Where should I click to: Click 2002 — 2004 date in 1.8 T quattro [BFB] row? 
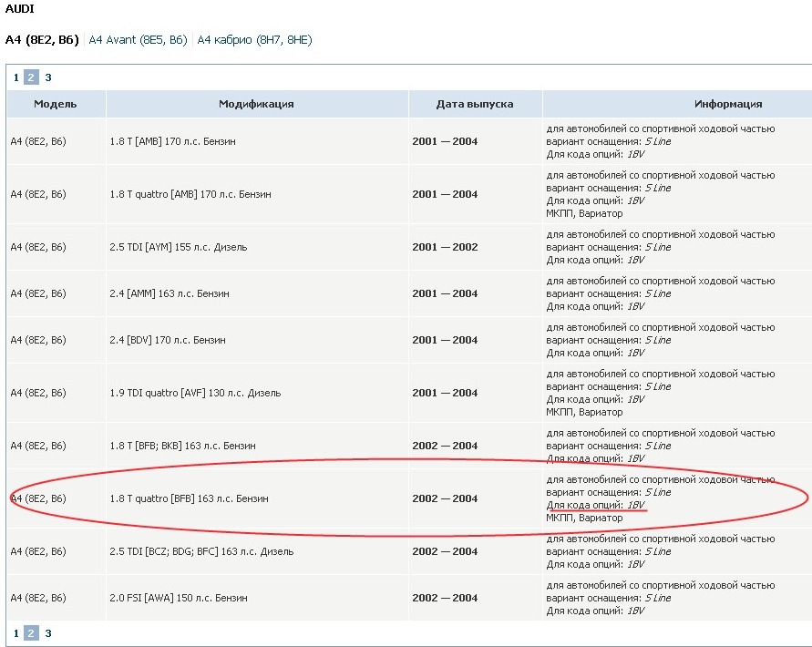pos(445,498)
